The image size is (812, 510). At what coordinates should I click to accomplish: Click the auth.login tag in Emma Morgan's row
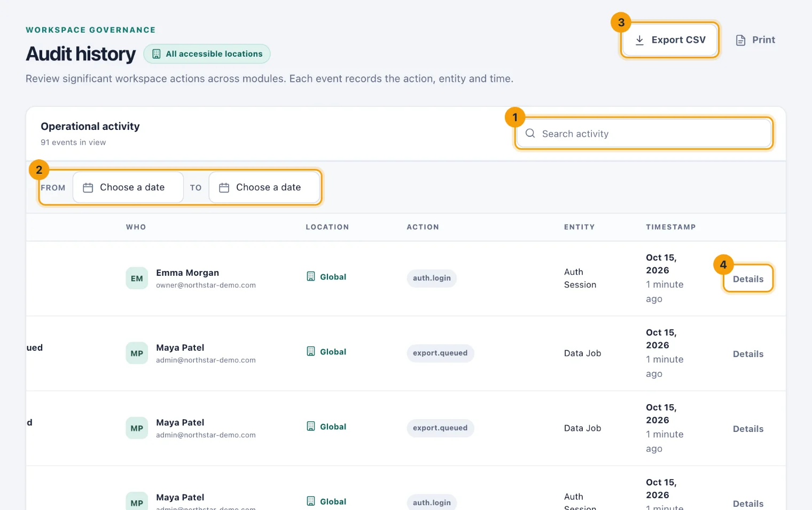pos(432,278)
